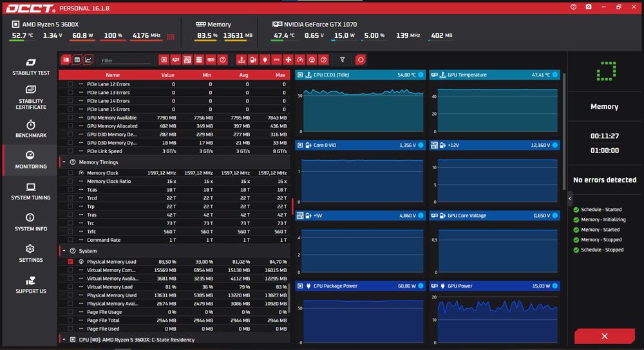Click the funnel filter icon in toolbar
644x350 pixels.
tap(342, 60)
